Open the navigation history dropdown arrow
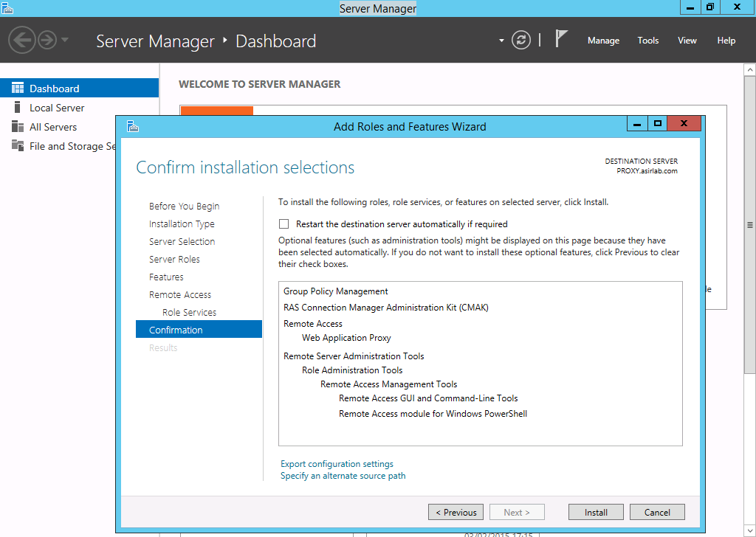The height and width of the screenshot is (537, 756). (x=65, y=40)
